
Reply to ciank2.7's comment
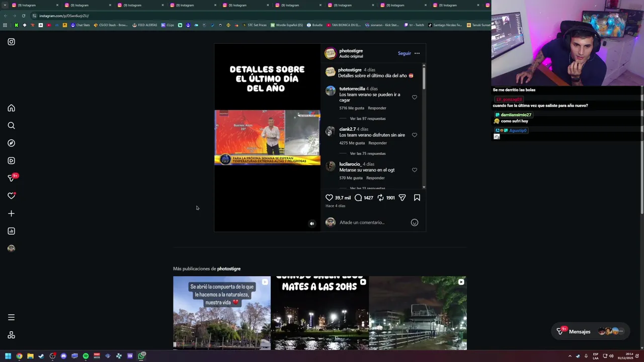pyautogui.click(x=377, y=143)
